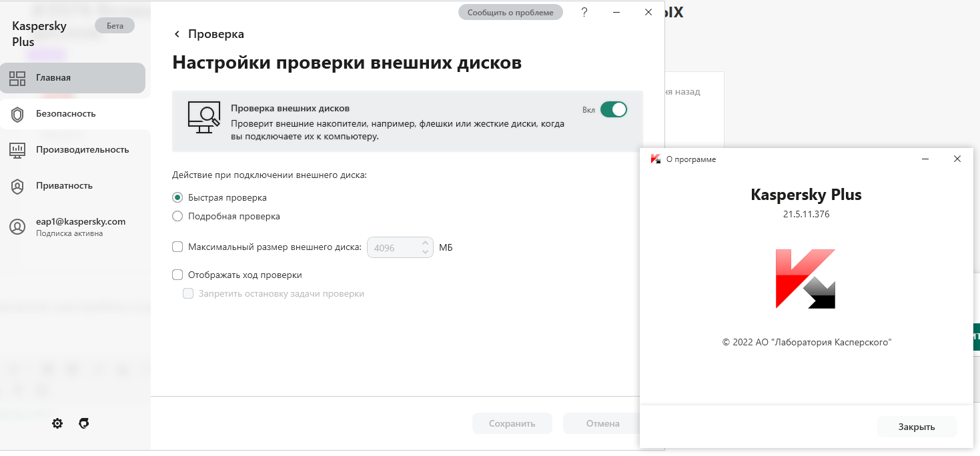Click the Главная dashboard tile icon

tap(17, 78)
